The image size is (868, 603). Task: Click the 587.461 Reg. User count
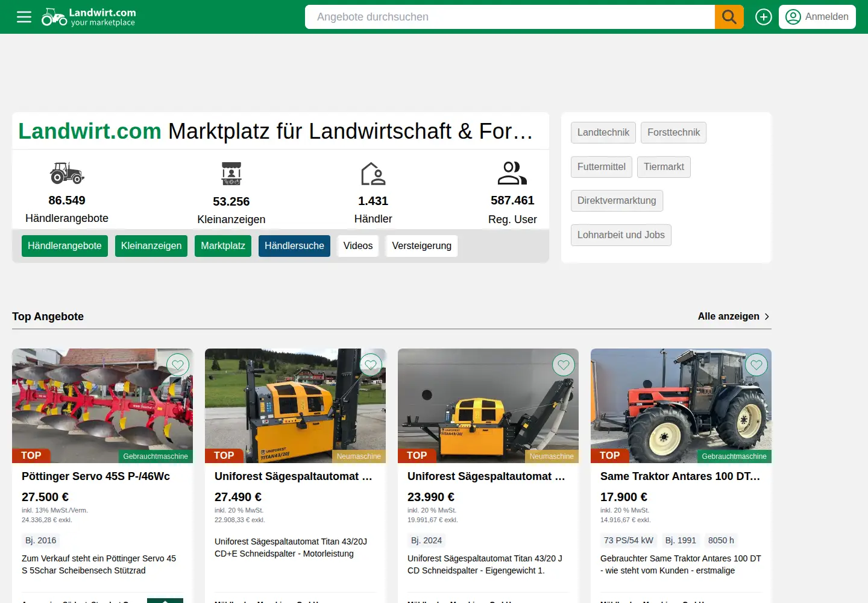(512, 200)
